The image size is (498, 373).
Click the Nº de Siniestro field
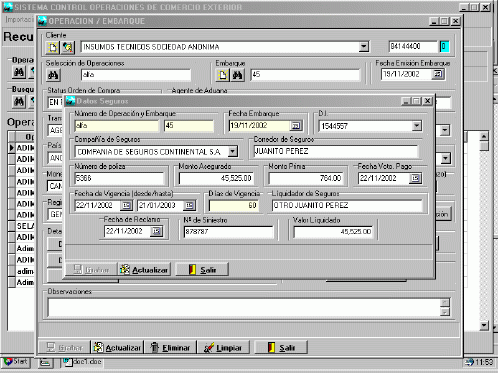click(228, 231)
